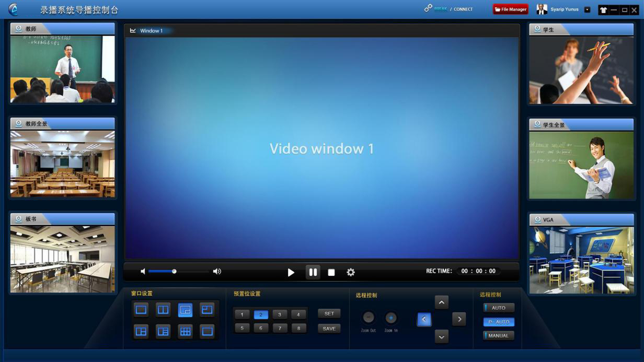Open the video settings gear icon
Screen dimensions: 644x362
351,272
